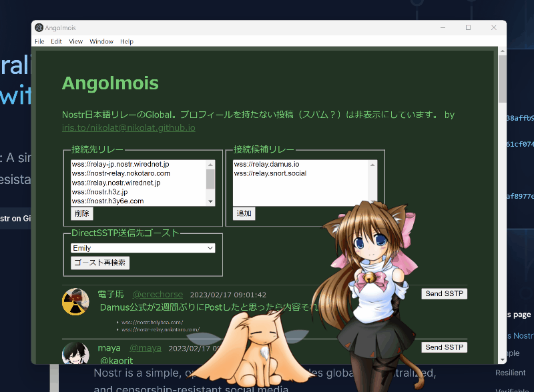
Task: Select wss://nostr.h3z.jp relay entry
Action: coord(138,192)
